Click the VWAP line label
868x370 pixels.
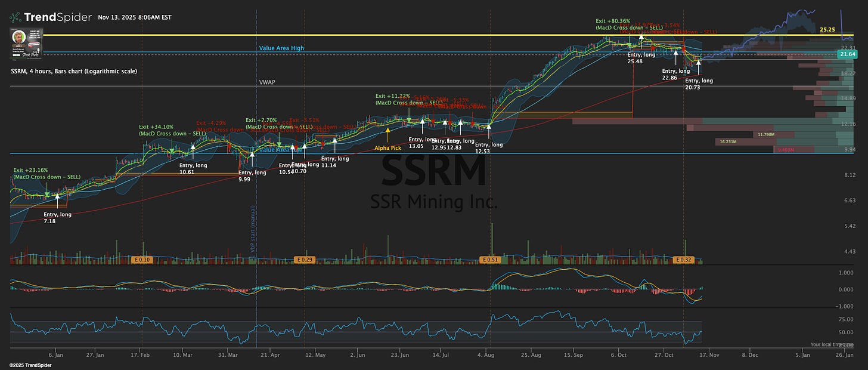266,82
